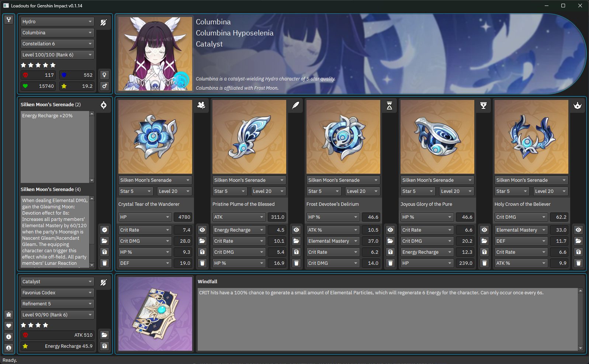Delete the Crystal Tear of the Wanderer artifact
This screenshot has height=364, width=589.
(104, 263)
